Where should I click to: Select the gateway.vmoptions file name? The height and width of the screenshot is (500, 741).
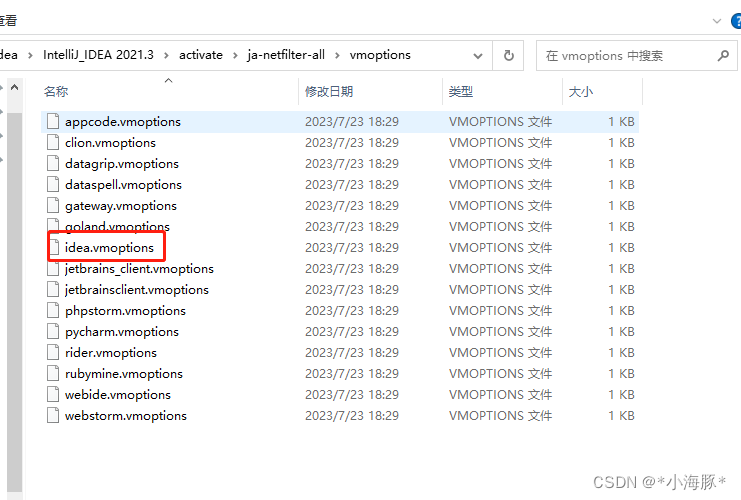(121, 206)
